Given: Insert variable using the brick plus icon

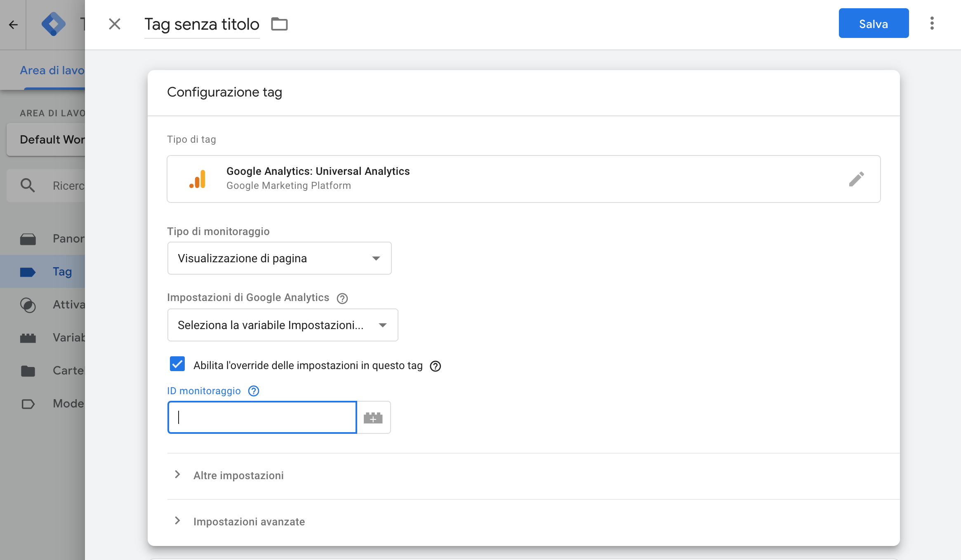Looking at the screenshot, I should point(373,417).
